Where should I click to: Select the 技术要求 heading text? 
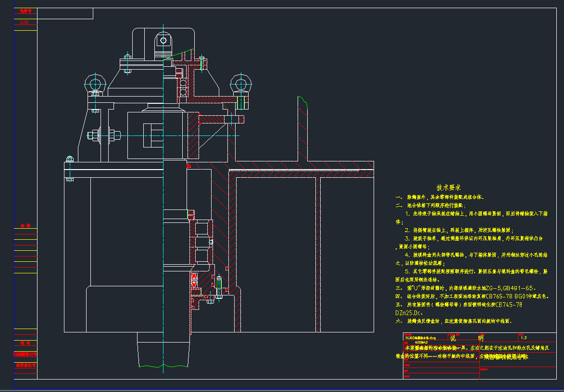point(448,187)
